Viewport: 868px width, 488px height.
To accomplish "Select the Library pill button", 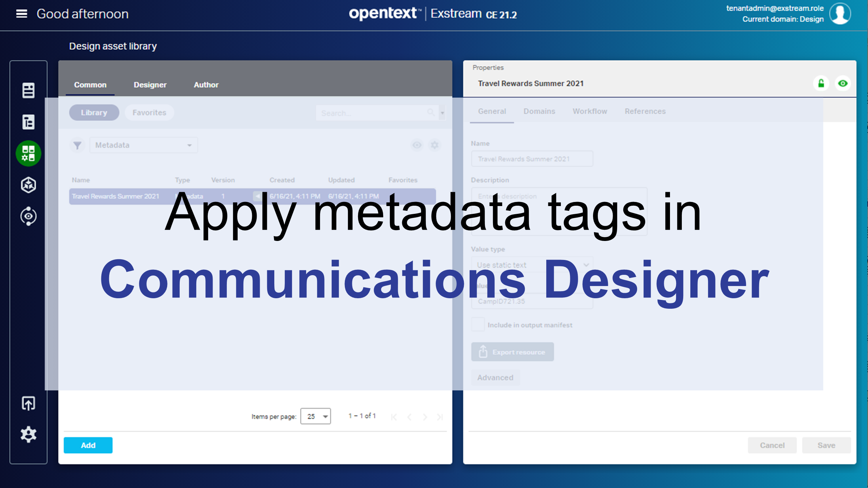I will 94,113.
